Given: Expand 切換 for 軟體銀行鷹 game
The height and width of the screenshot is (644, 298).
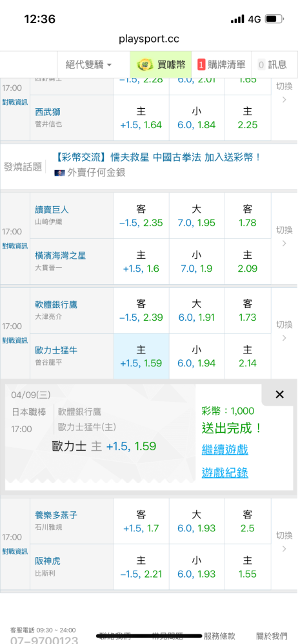Looking at the screenshot, I should tap(284, 331).
